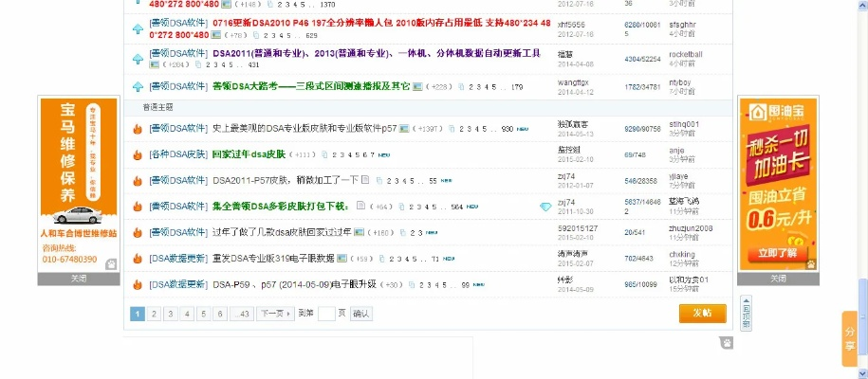Click the flame icon beside 回家过年dsa皮肤
Image resolution: width=868 pixels, height=379 pixels.
(x=138, y=154)
